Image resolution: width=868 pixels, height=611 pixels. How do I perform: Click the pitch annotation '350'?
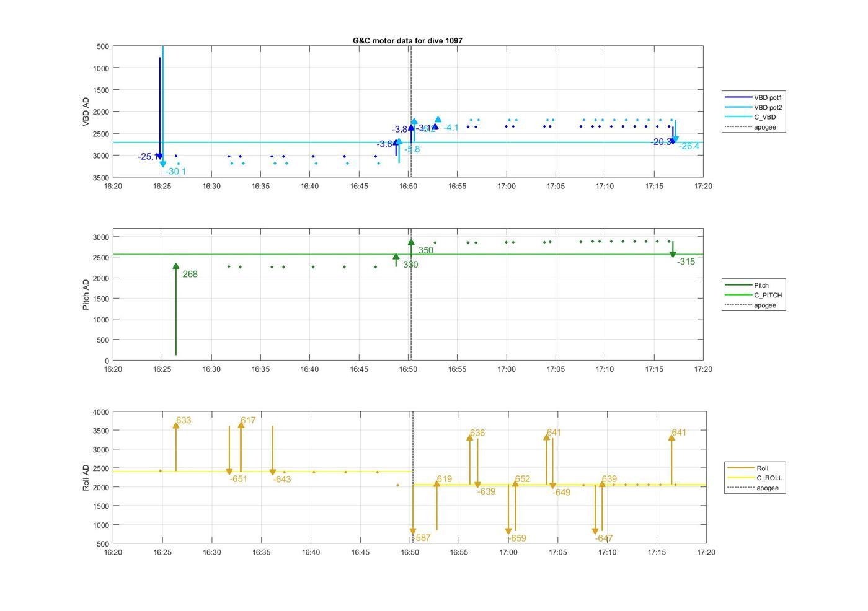[x=426, y=250]
